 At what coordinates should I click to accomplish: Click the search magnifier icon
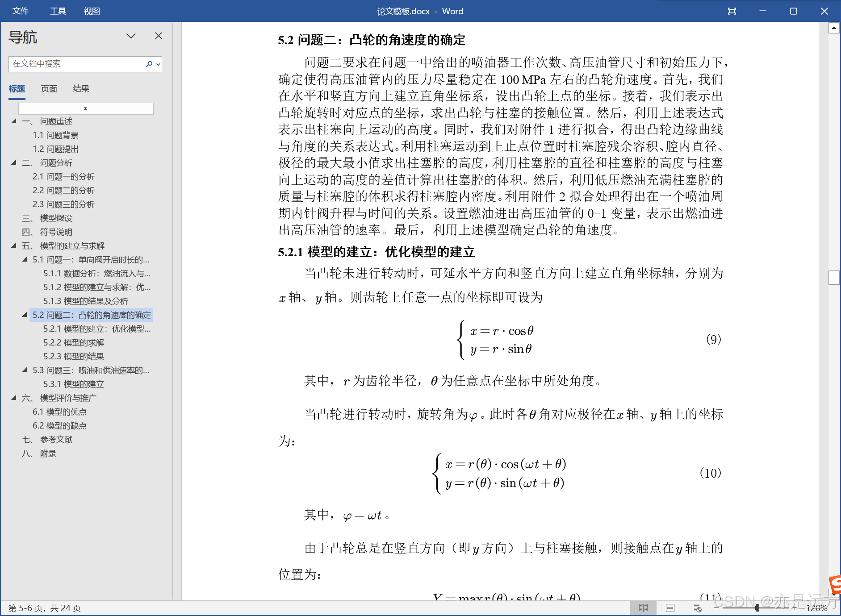point(149,64)
